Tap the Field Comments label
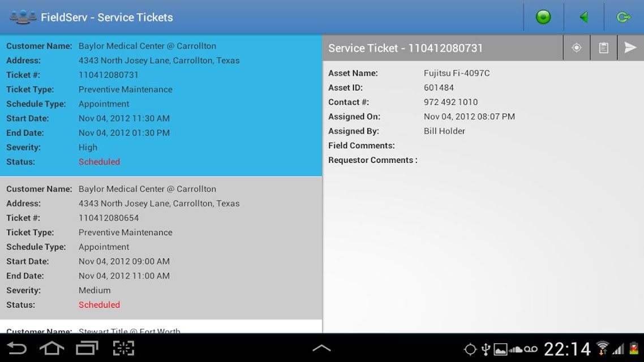Screen dimensions: 644x362 (x=362, y=146)
